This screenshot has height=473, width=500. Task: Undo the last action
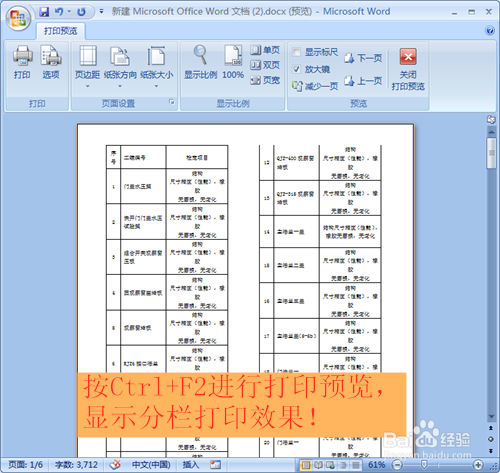click(x=59, y=12)
